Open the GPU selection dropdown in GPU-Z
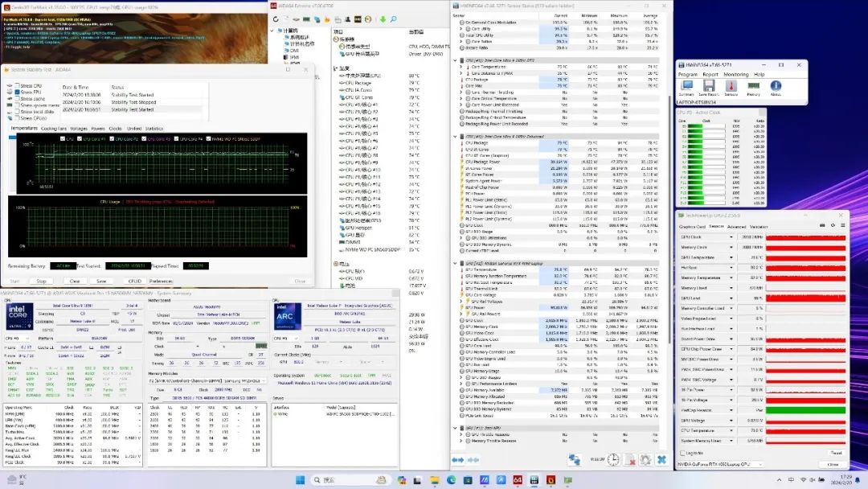Image resolution: width=868 pixels, height=489 pixels. [x=762, y=465]
